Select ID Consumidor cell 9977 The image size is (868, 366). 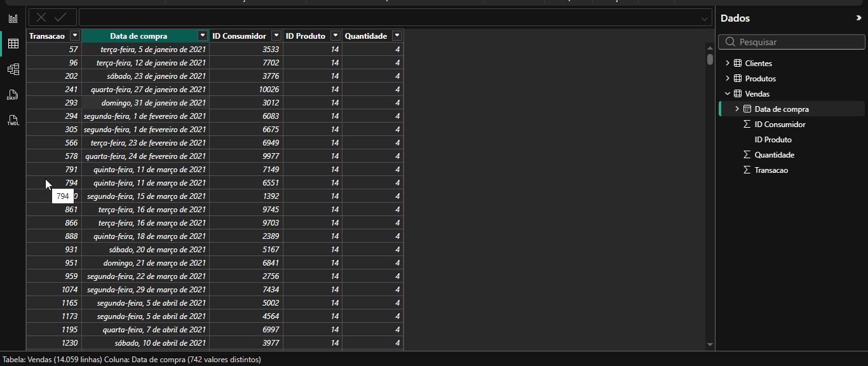point(246,156)
